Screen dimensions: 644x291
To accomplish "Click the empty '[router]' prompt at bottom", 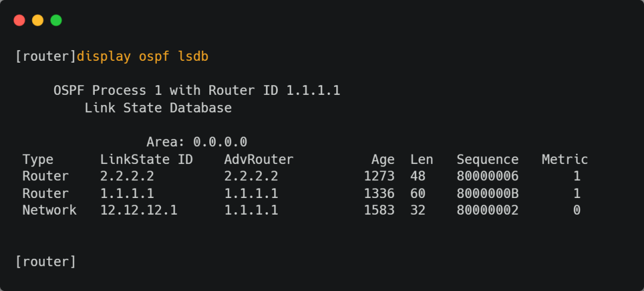I will click(x=45, y=261).
